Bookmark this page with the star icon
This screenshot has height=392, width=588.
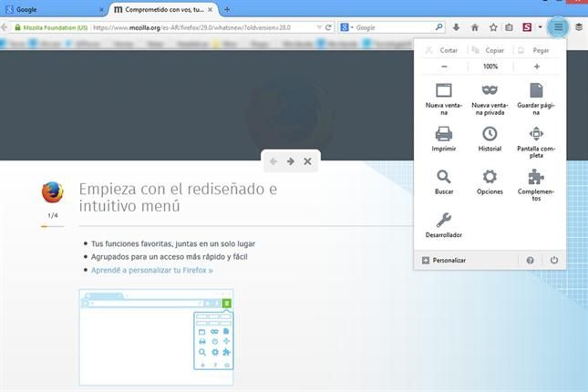[x=493, y=27]
